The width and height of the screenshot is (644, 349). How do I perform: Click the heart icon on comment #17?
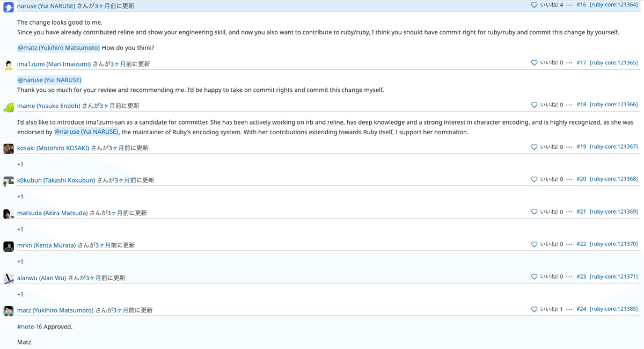click(x=534, y=63)
